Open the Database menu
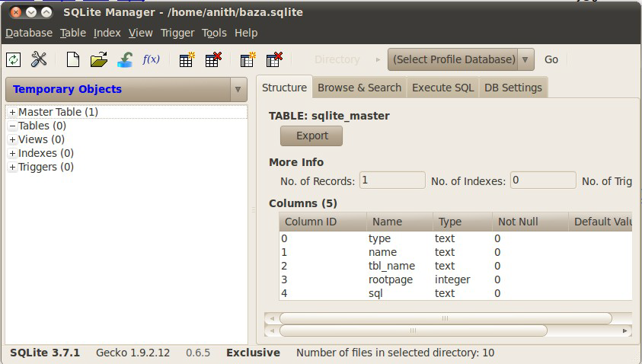The image size is (642, 364). 29,33
